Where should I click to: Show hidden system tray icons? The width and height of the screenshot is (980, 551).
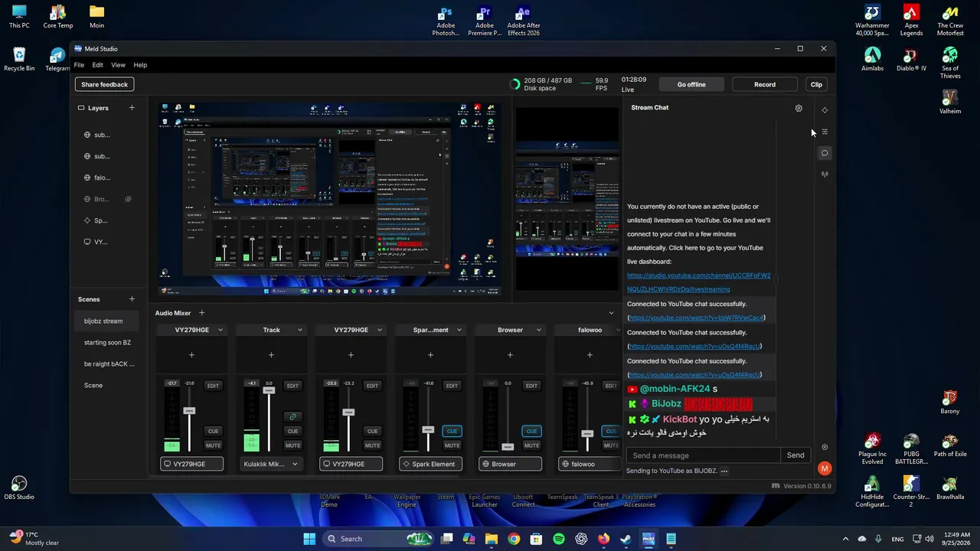845,539
